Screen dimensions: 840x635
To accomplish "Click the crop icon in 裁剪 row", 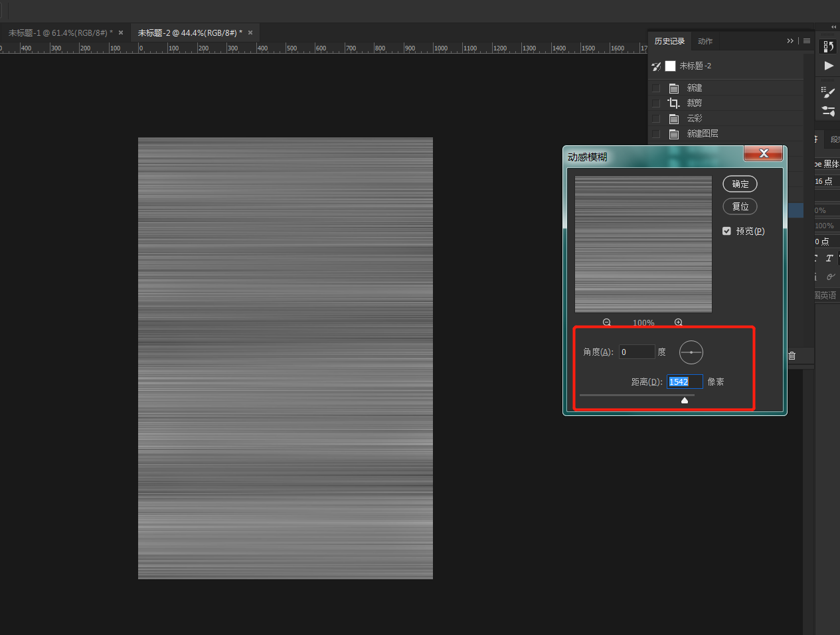I will (x=674, y=103).
